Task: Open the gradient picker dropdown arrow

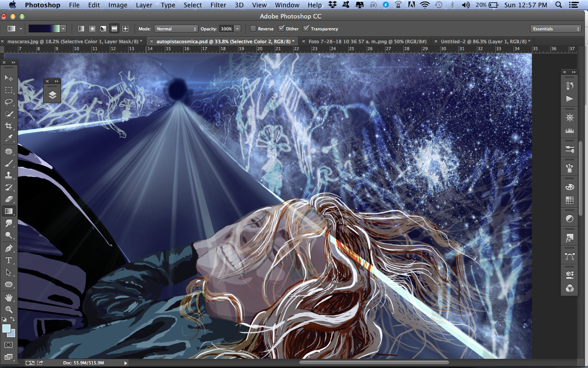Action: tap(63, 29)
